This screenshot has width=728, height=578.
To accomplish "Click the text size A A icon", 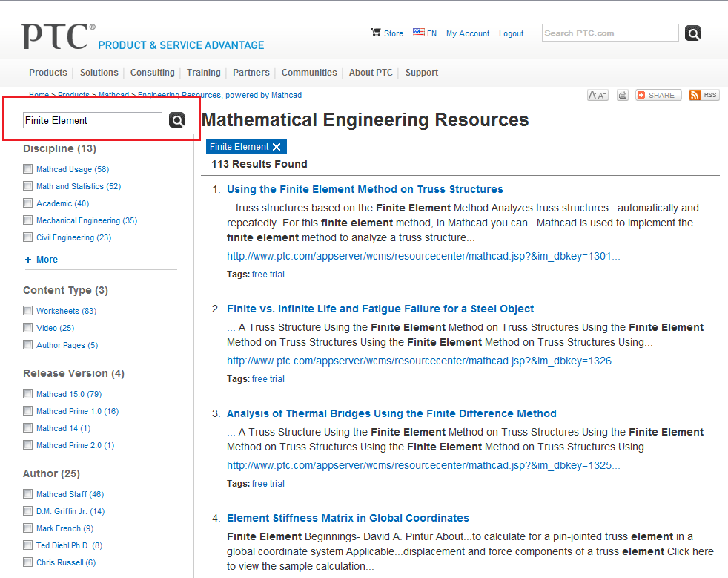I will [598, 95].
